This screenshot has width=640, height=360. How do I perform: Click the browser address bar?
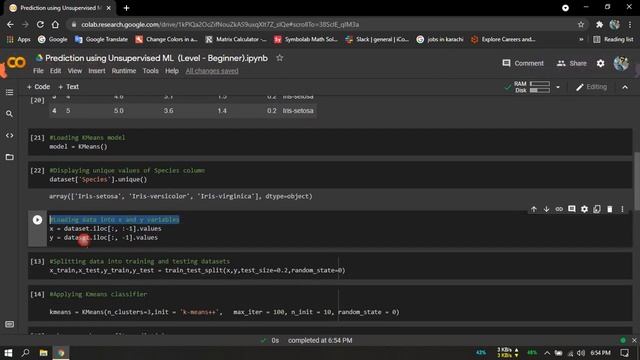(322, 24)
